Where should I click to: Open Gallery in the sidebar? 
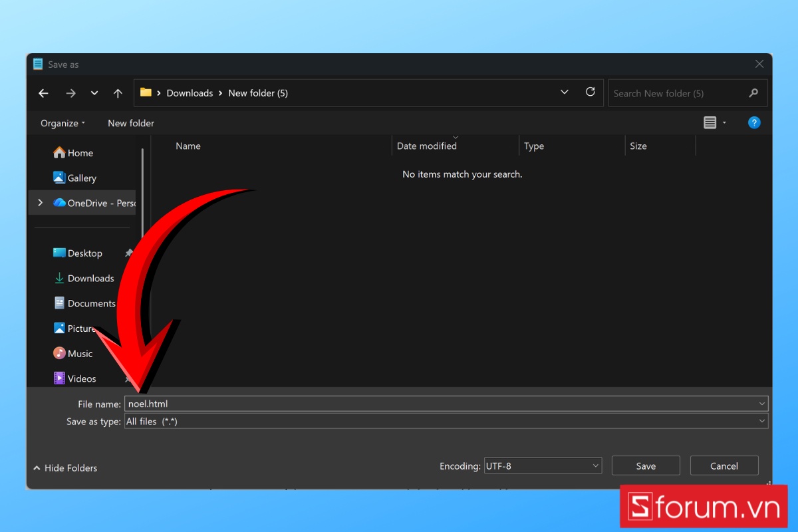(x=81, y=178)
